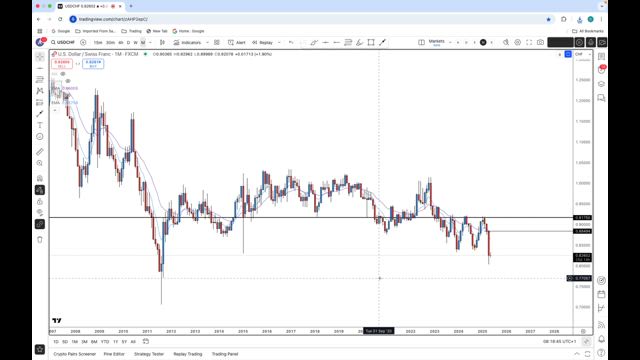The image size is (640, 360).
Task: Open the Pine Editor tab
Action: 114,354
